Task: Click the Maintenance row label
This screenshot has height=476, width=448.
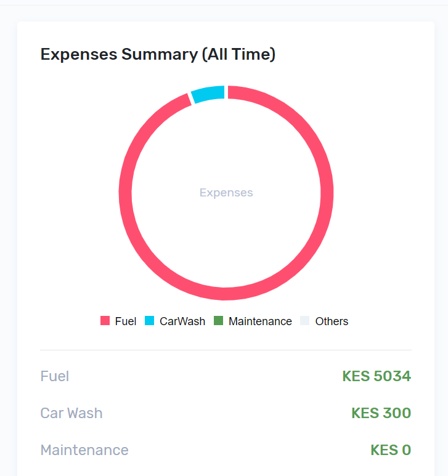Action: tap(84, 450)
